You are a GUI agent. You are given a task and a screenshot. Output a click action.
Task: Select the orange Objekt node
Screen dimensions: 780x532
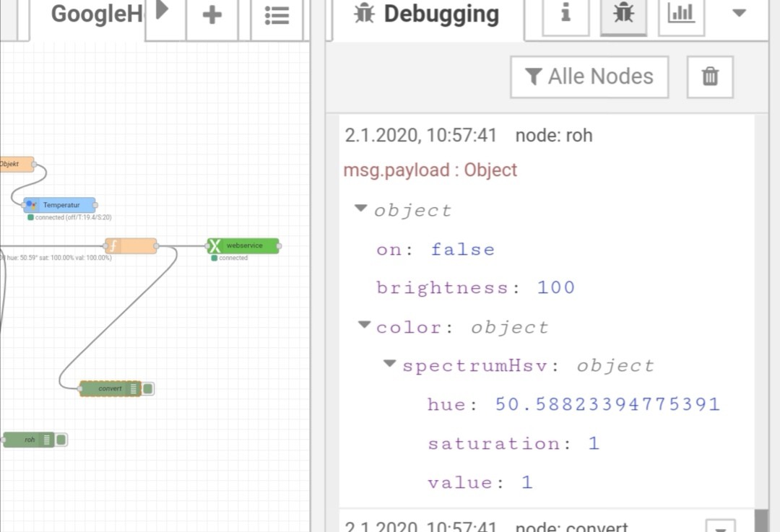click(17, 164)
